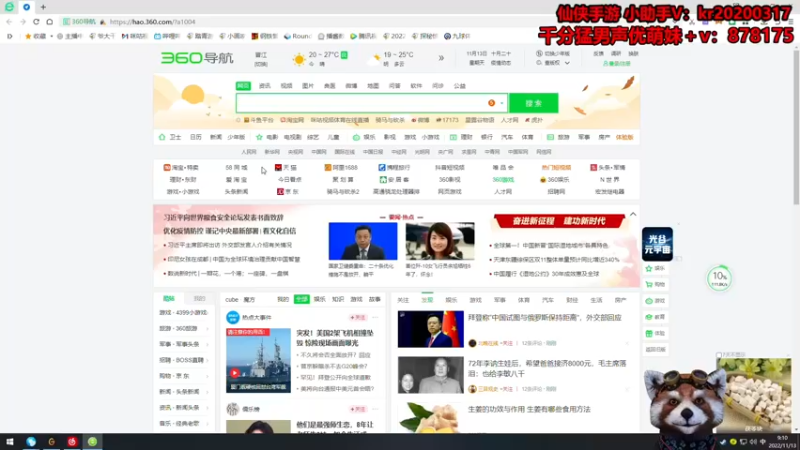800x450 pixels.
Task: Click the 光谷元宇宙 floating badge
Action: 657,244
